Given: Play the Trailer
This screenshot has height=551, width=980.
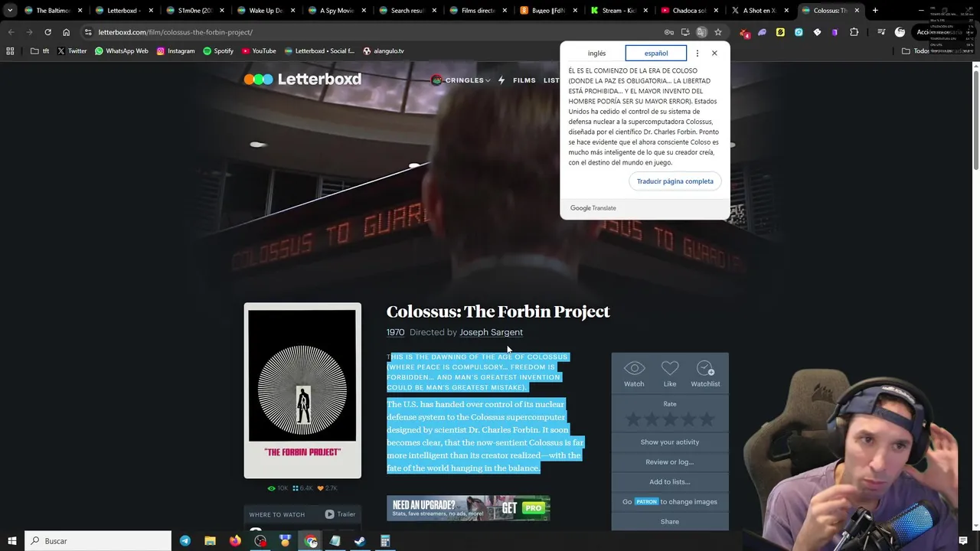Looking at the screenshot, I should pyautogui.click(x=340, y=514).
